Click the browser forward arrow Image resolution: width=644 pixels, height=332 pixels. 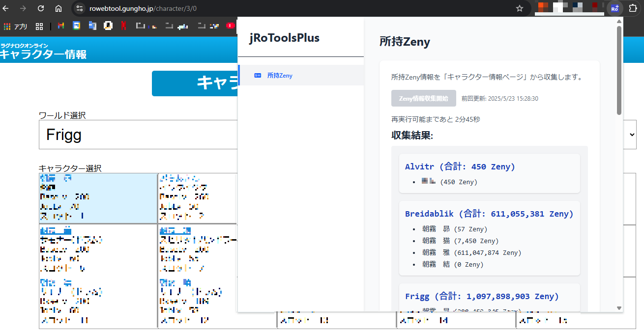pyautogui.click(x=23, y=8)
